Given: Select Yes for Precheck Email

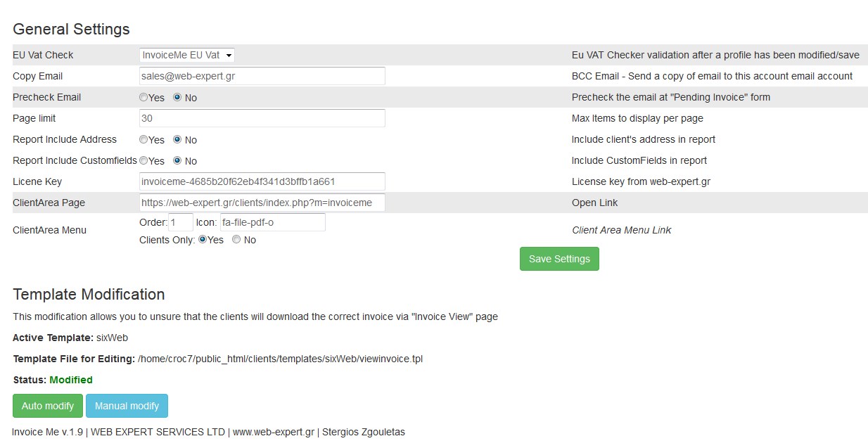Looking at the screenshot, I should 143,97.
